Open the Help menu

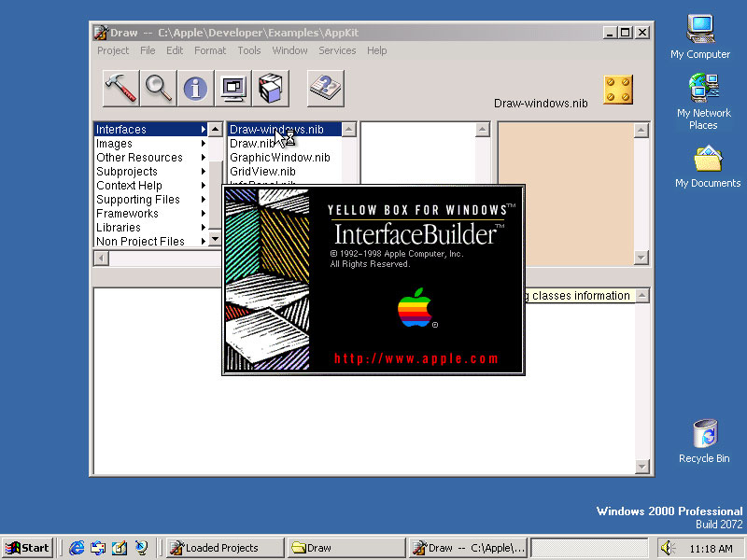(377, 50)
